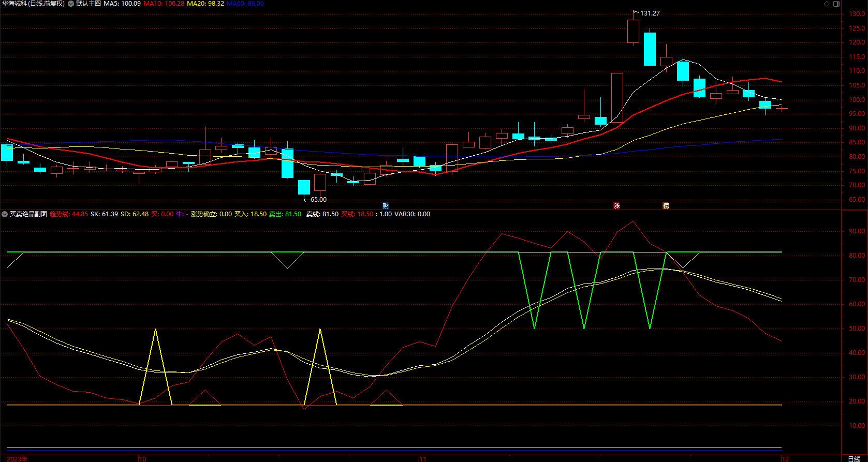Click the 2023年 date axis label
This screenshot has height=462, width=868.
pyautogui.click(x=18, y=459)
